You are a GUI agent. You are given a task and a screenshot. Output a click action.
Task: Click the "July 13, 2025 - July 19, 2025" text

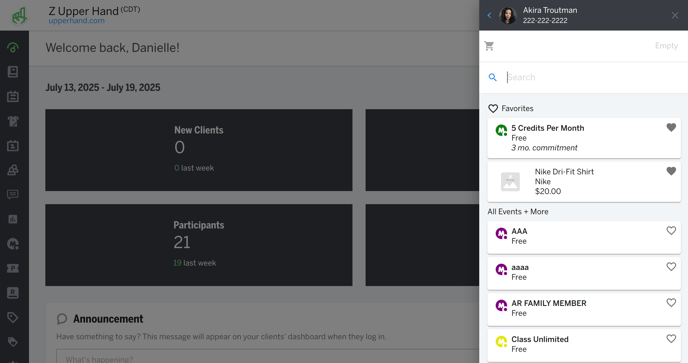[x=103, y=87]
